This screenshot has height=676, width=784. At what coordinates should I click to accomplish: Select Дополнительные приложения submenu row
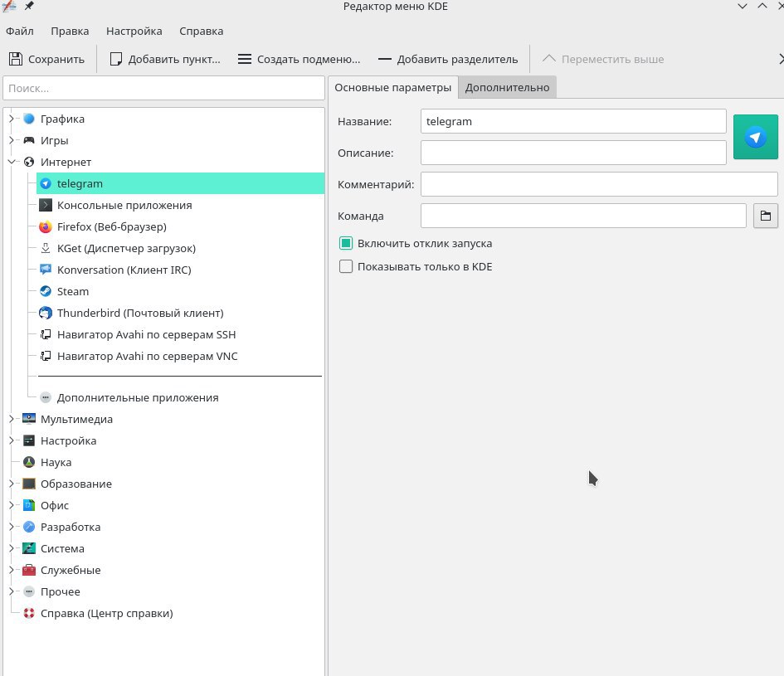181,397
